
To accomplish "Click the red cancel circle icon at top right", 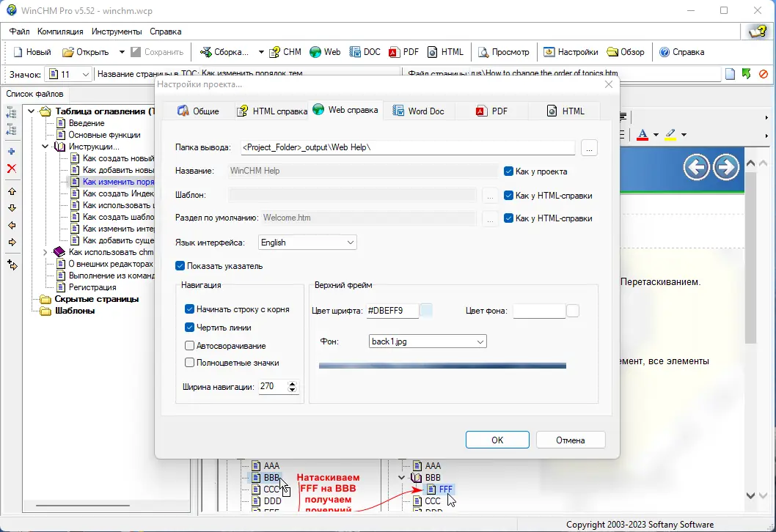I will [763, 74].
